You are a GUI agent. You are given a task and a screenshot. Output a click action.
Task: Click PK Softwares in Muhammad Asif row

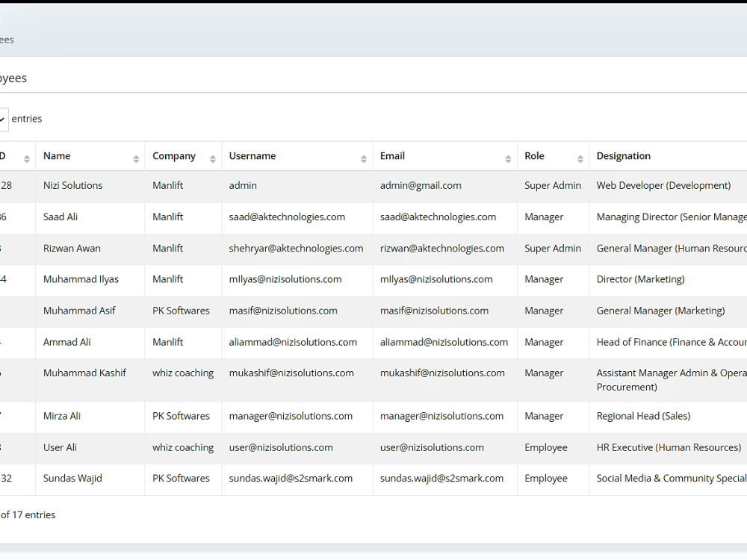pyautogui.click(x=181, y=311)
